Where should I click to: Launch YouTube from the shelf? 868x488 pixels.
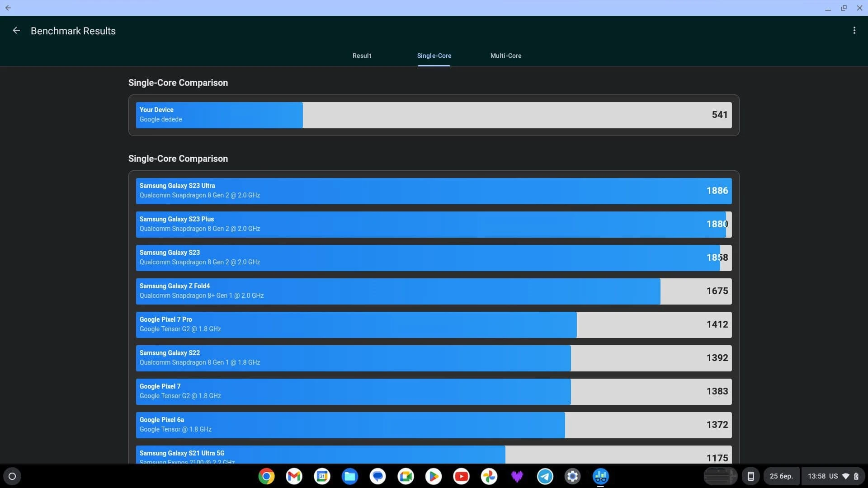click(461, 476)
